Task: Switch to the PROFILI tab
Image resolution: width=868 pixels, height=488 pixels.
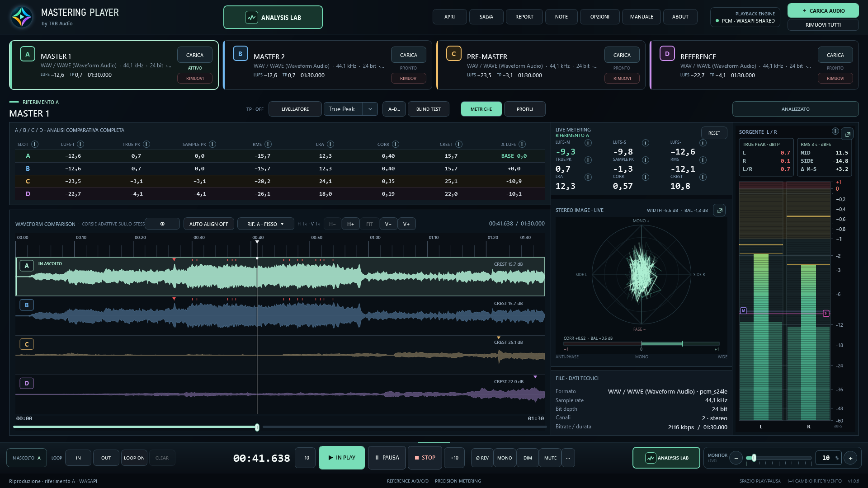Action: click(525, 109)
